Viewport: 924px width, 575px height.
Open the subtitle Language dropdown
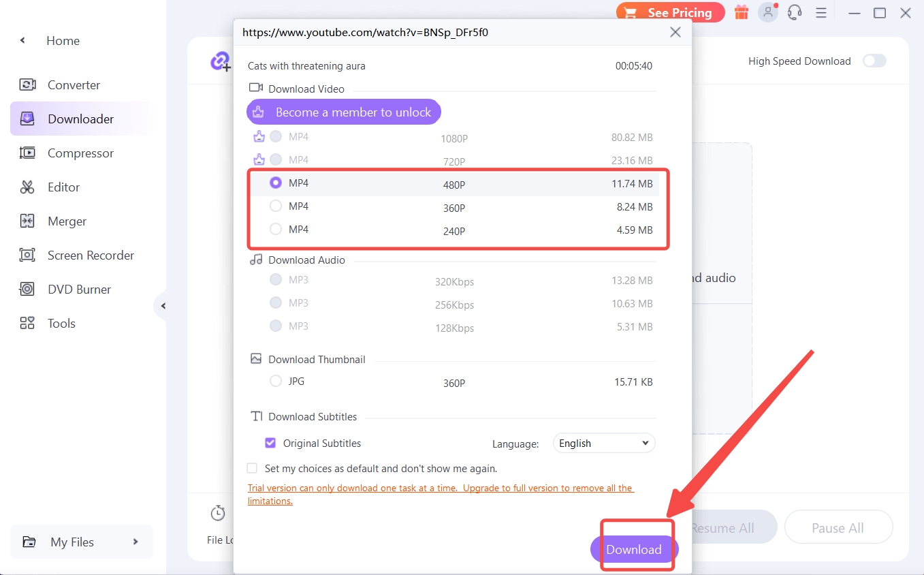tap(604, 443)
